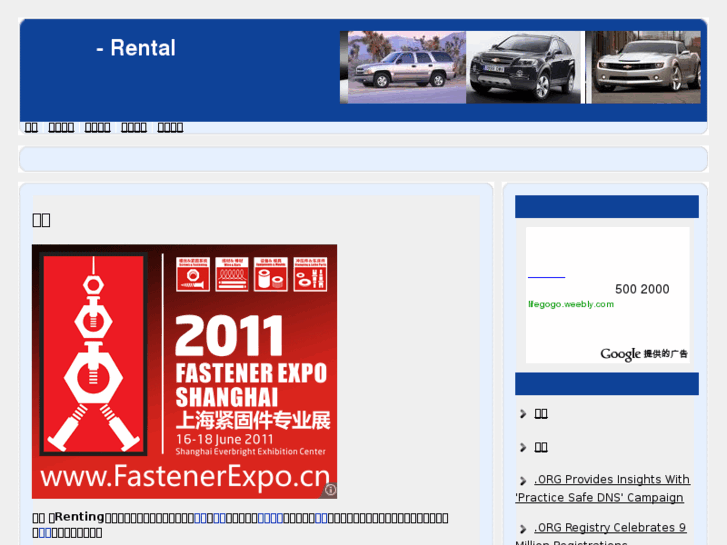Follow the lfegogo.weebly.com ad link
The width and height of the screenshot is (727, 545).
571,304
